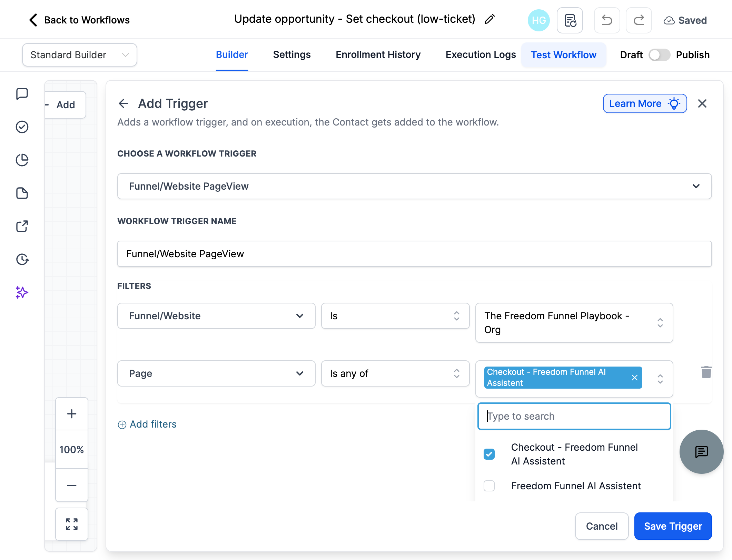Expand the Funnel/Website PageView trigger dropdown
Image resolution: width=732 pixels, height=560 pixels.
[x=414, y=186]
